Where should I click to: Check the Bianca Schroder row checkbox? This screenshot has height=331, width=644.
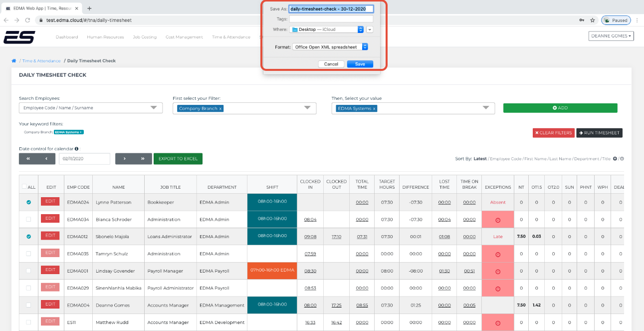pyautogui.click(x=28, y=219)
